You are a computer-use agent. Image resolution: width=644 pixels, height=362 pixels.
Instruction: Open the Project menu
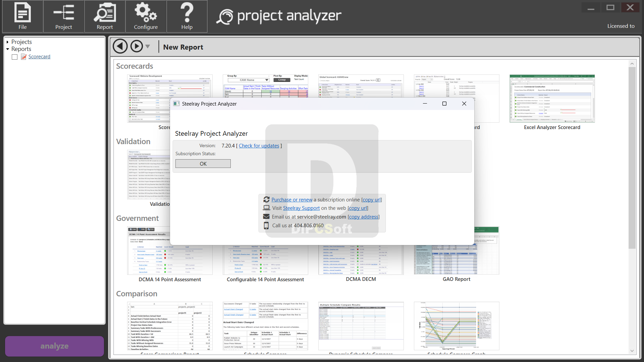pyautogui.click(x=64, y=16)
